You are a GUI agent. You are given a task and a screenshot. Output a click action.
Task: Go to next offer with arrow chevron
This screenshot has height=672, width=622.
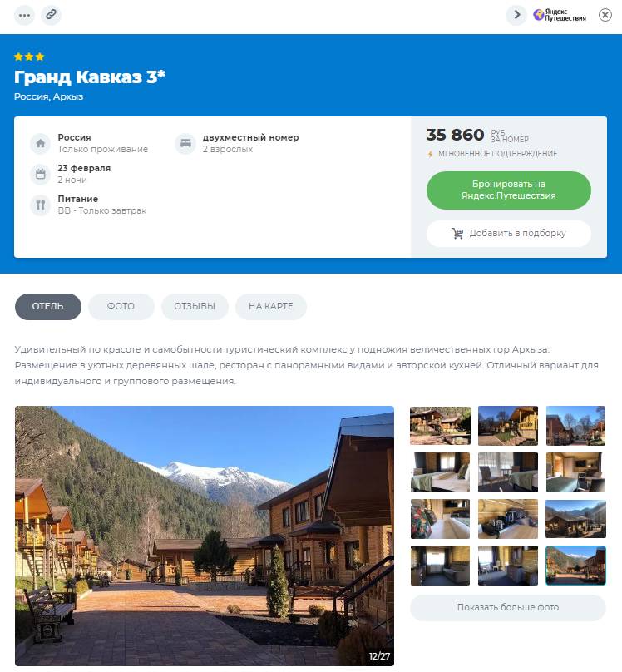pyautogui.click(x=516, y=16)
